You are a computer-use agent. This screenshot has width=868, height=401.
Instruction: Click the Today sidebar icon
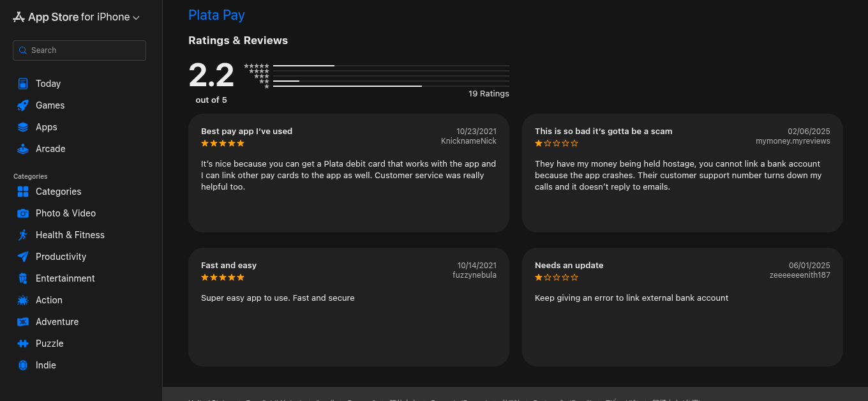23,84
